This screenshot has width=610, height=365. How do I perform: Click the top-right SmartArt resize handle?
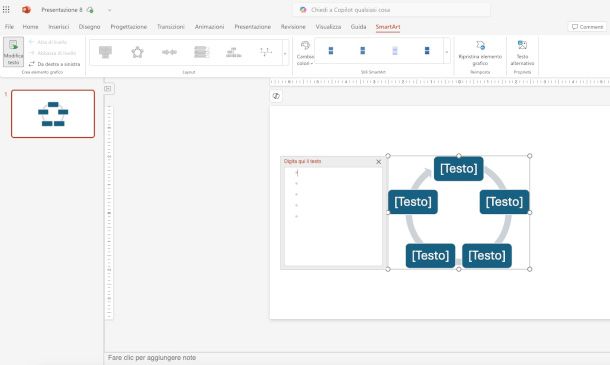[x=529, y=156]
